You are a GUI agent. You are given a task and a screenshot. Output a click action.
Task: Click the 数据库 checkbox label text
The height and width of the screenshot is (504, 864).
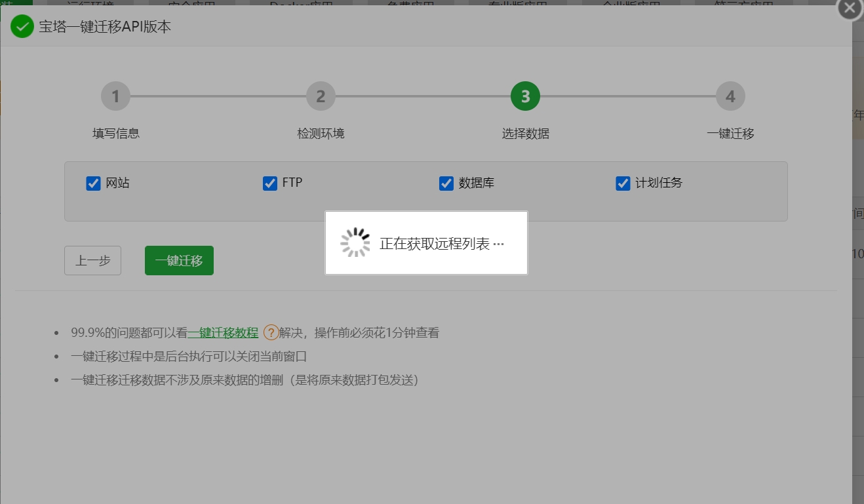coord(477,183)
